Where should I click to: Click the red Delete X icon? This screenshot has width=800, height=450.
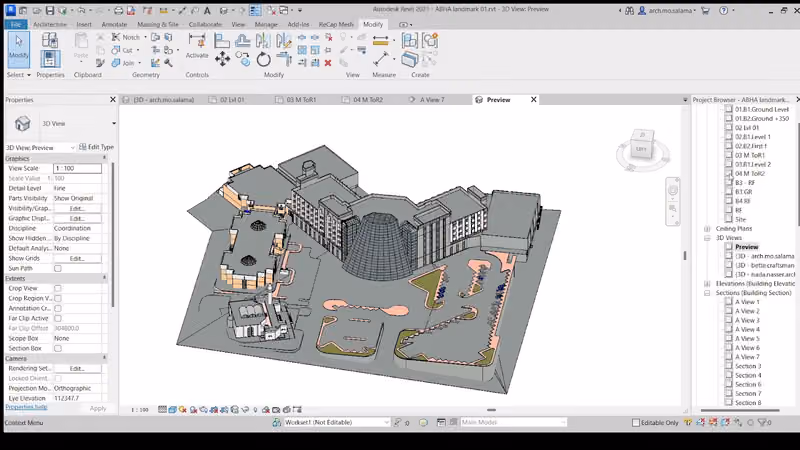328,63
